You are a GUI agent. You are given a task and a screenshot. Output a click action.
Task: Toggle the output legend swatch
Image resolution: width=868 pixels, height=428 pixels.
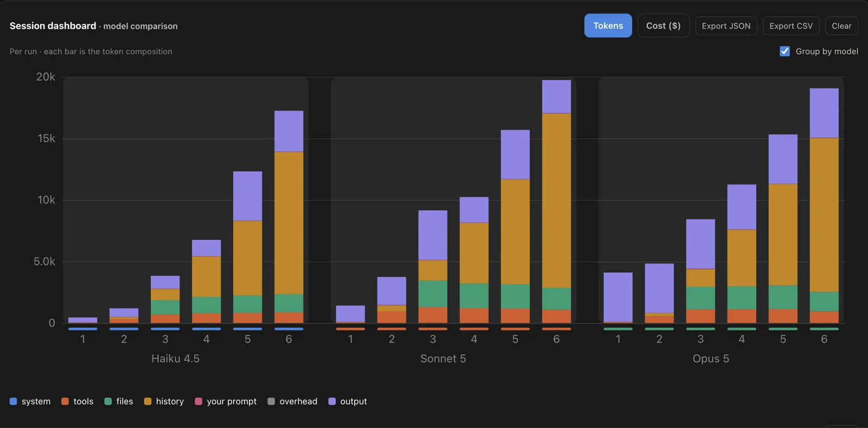(332, 401)
